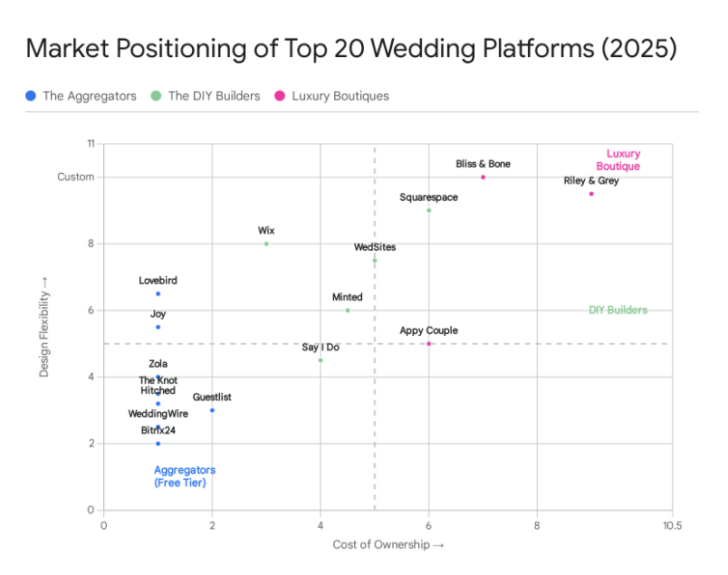728x575 pixels.
Task: Select the Wix data point
Action: point(266,244)
